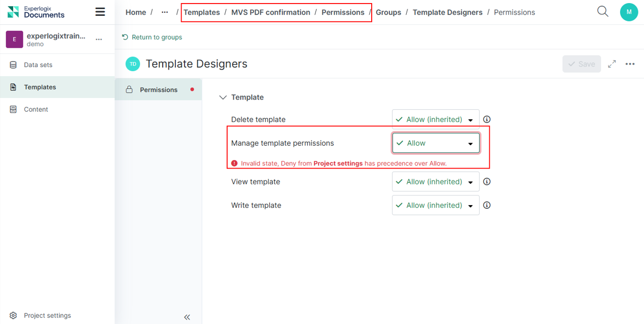Viewport: 644px width, 324px height.
Task: Collapse the side panel with double chevron
Action: point(187,317)
